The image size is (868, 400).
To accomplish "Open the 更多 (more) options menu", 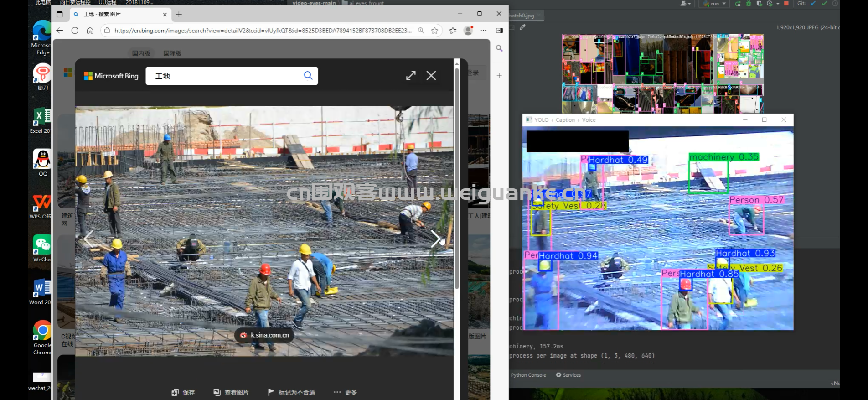I will tap(345, 392).
